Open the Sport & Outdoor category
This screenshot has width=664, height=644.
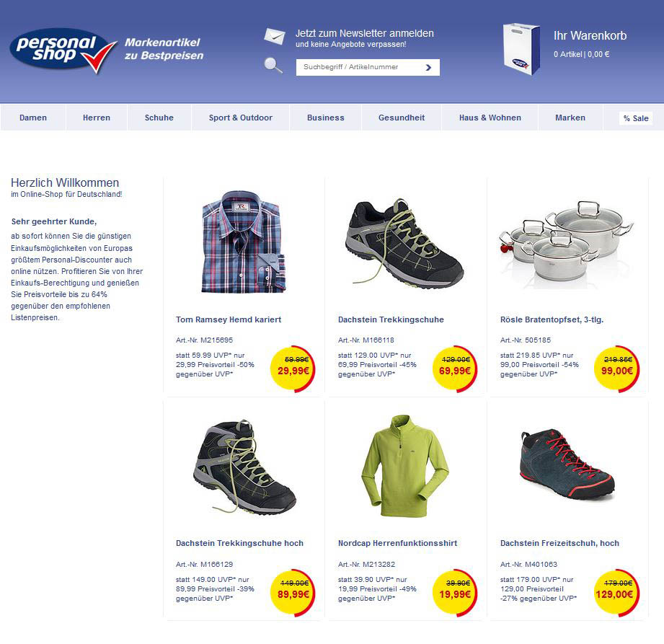tap(241, 118)
